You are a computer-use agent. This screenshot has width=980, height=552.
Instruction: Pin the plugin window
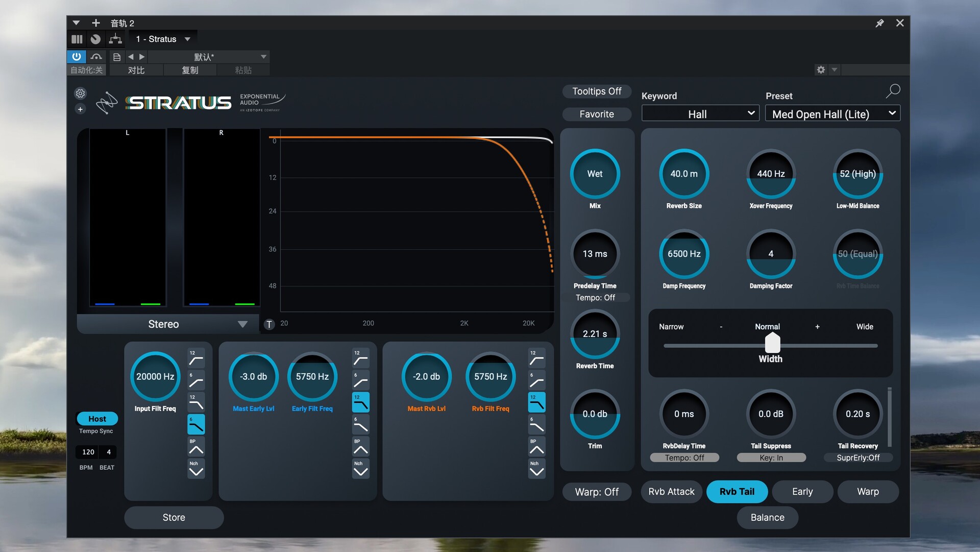coord(879,23)
